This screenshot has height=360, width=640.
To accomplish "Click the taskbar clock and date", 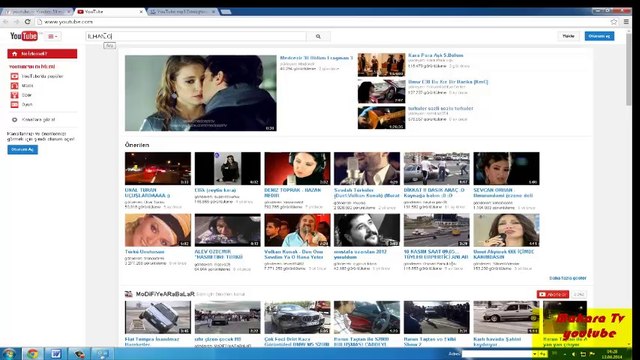I will [x=612, y=354].
